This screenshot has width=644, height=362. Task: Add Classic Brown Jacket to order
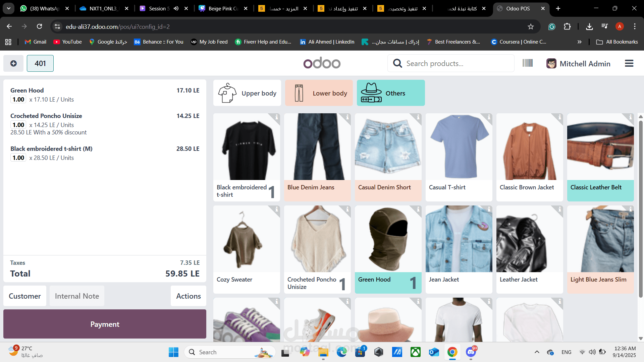[x=530, y=157]
